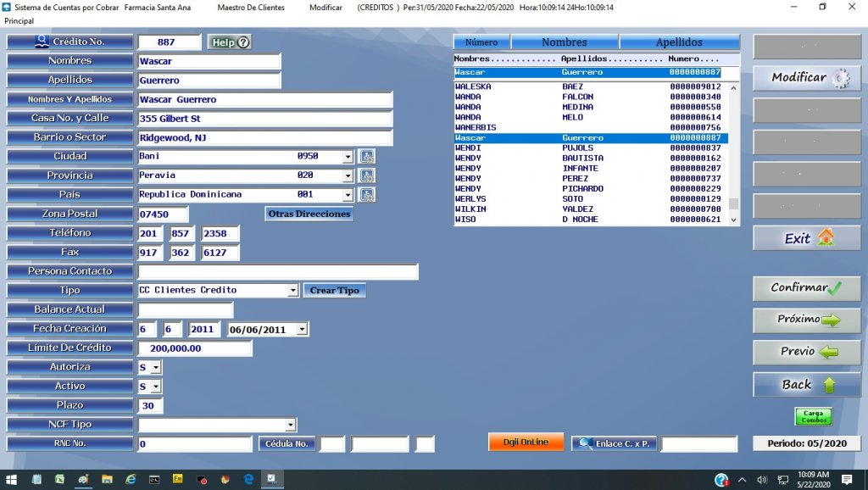Click the Crear Tipo button

click(x=333, y=290)
